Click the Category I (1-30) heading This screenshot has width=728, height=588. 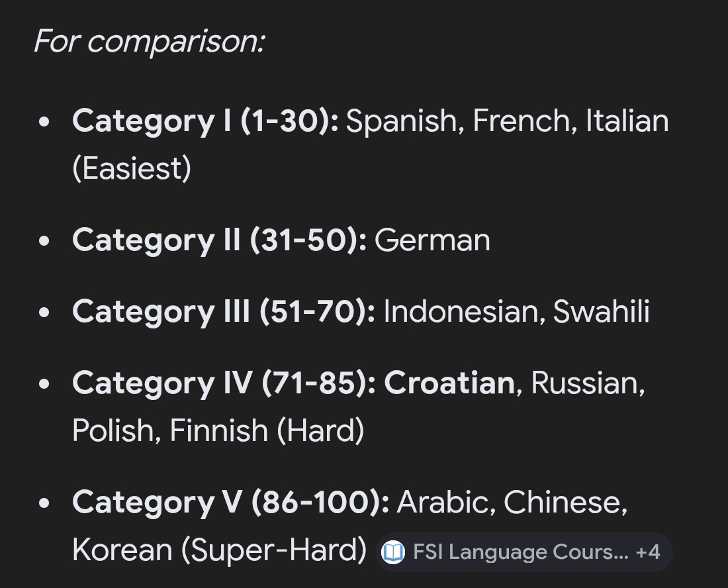click(205, 121)
